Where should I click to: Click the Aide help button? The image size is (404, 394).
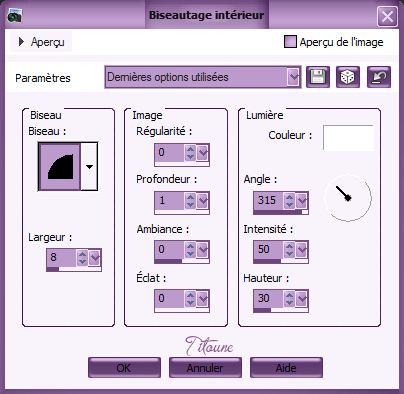pyautogui.click(x=286, y=368)
